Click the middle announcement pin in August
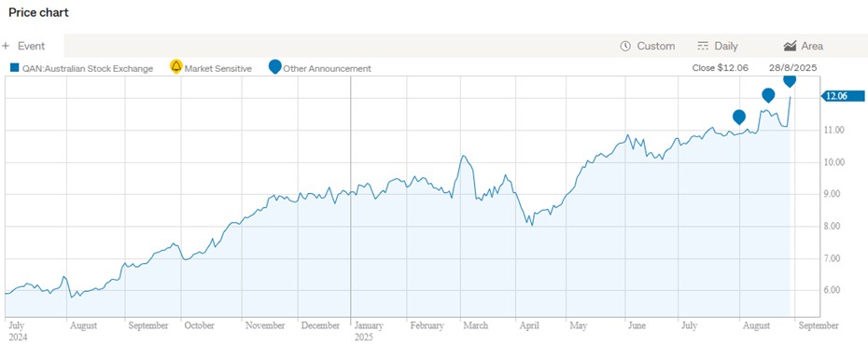The height and width of the screenshot is (346, 868). [768, 96]
